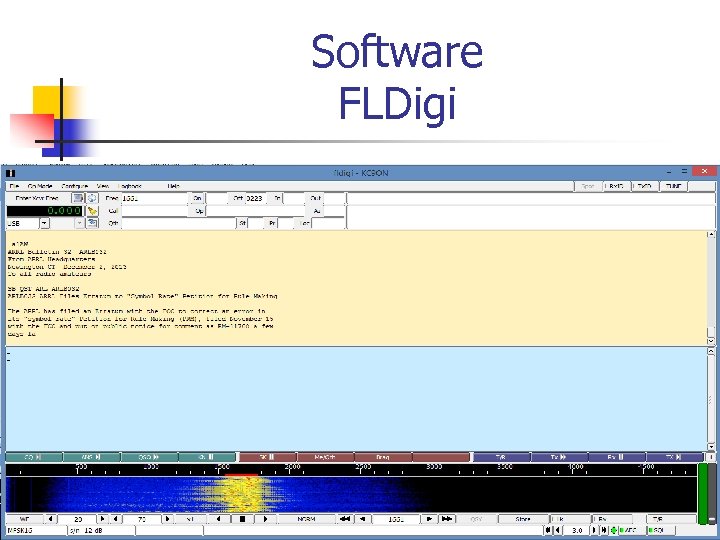Click the save QSO icon

tap(92, 223)
